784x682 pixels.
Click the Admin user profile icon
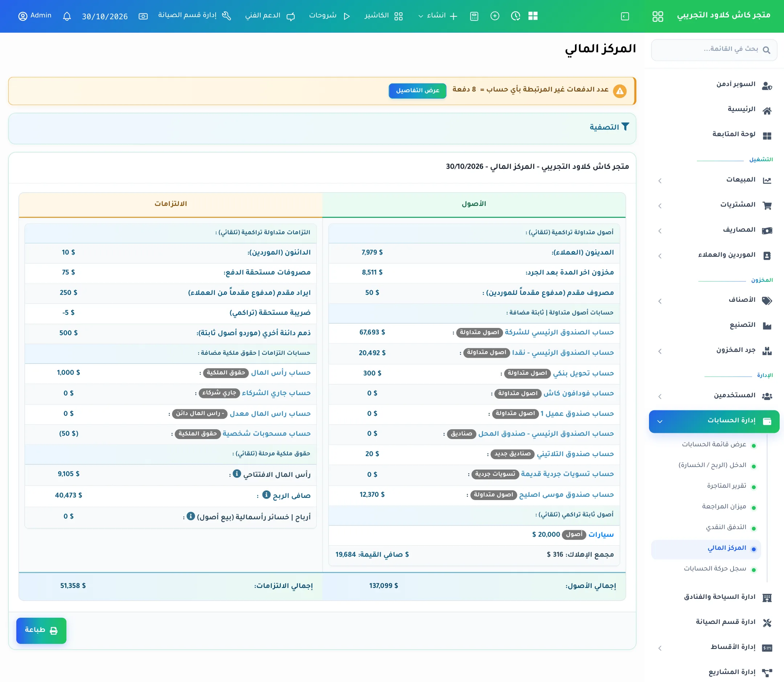[x=23, y=16]
